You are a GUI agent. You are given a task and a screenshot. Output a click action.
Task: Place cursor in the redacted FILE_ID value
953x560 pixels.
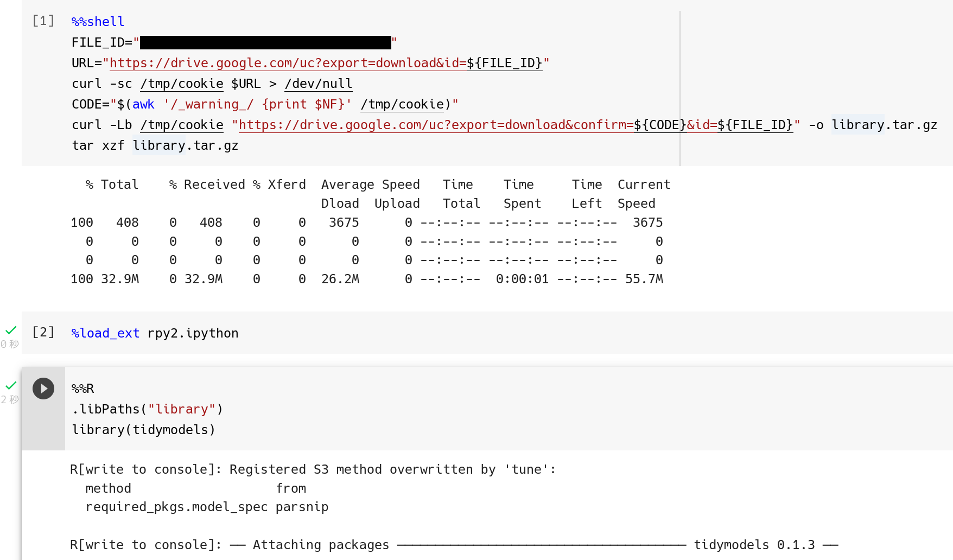[x=265, y=42]
